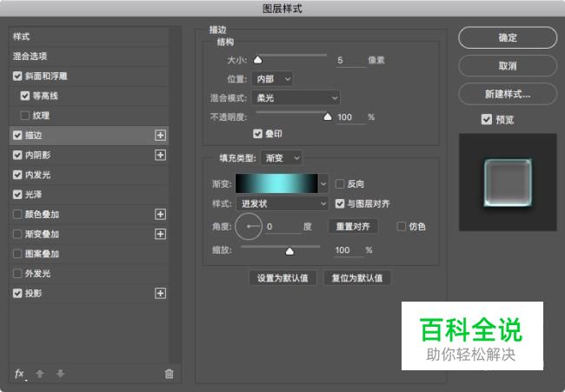Screen dimensions: 565x392
Task: Click the 缩放 scale slider handle
Action: point(289,251)
